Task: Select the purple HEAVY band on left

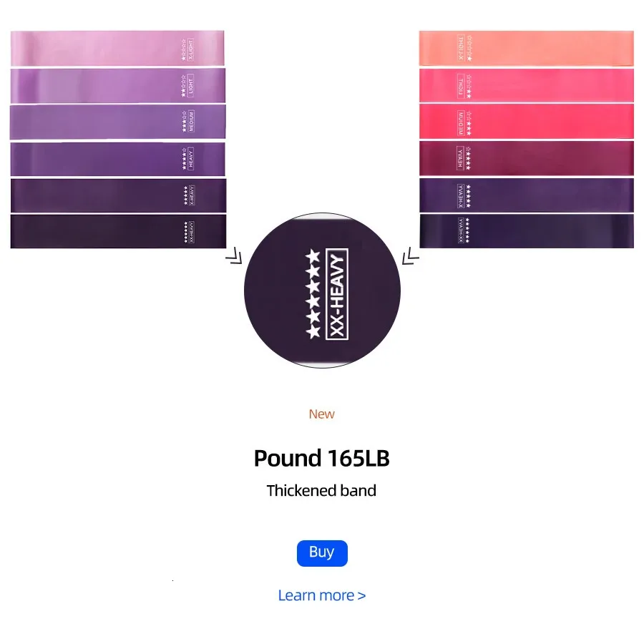Action: tap(118, 159)
